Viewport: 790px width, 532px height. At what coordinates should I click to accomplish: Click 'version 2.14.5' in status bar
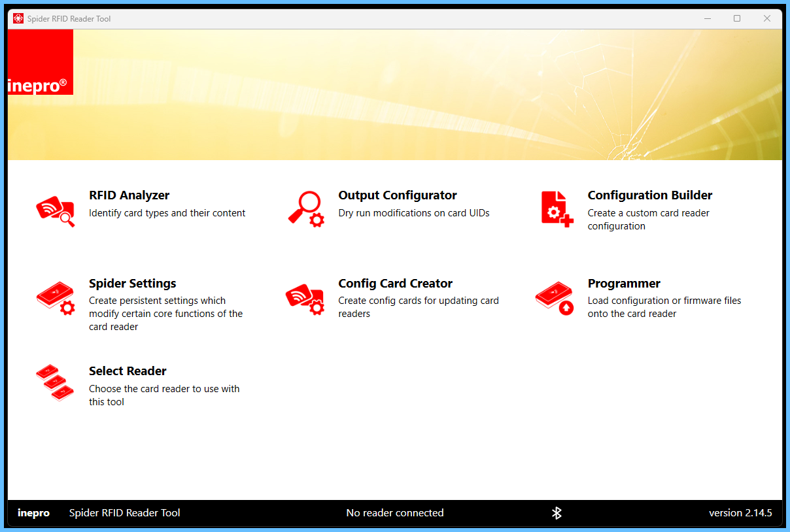coord(740,513)
